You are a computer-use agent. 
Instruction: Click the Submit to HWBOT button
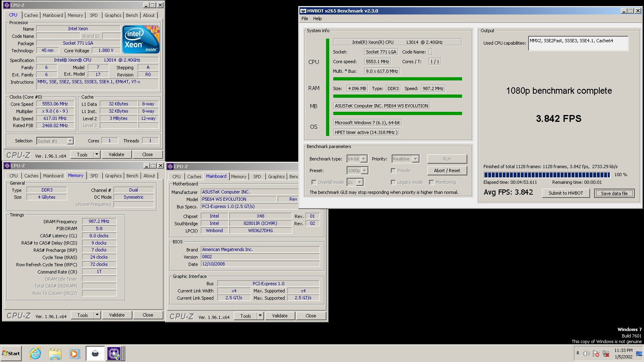click(x=566, y=193)
